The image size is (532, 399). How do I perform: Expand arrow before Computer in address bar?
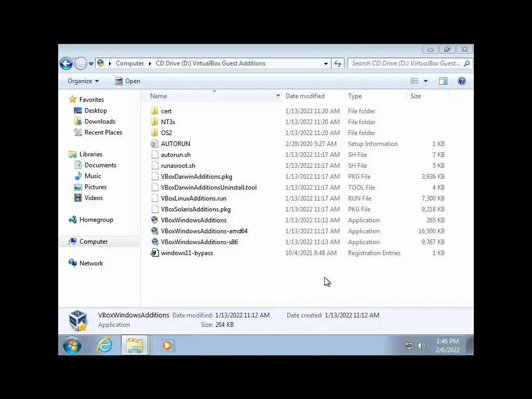[x=110, y=63]
